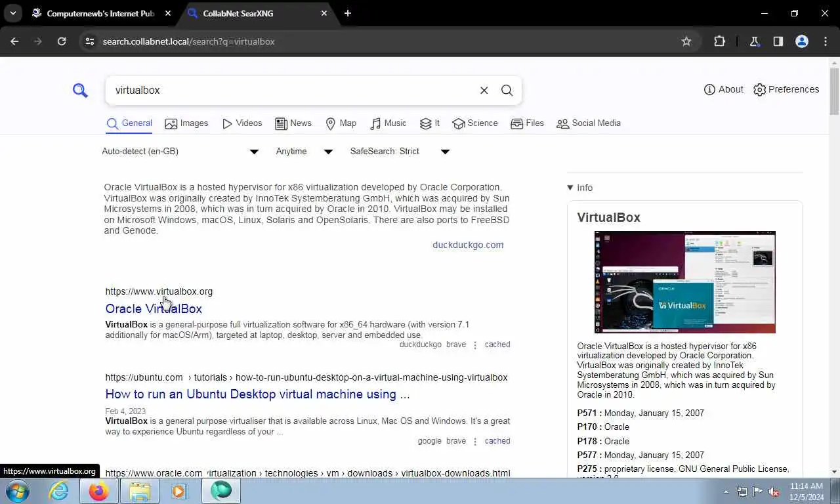This screenshot has width=840, height=504.
Task: Click the SearXNG magnifier logo
Action: coord(80,91)
